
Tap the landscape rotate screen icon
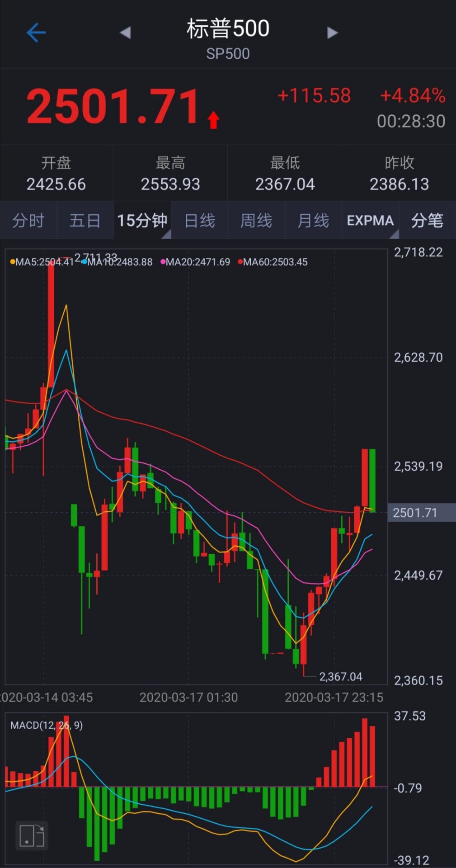(x=32, y=835)
